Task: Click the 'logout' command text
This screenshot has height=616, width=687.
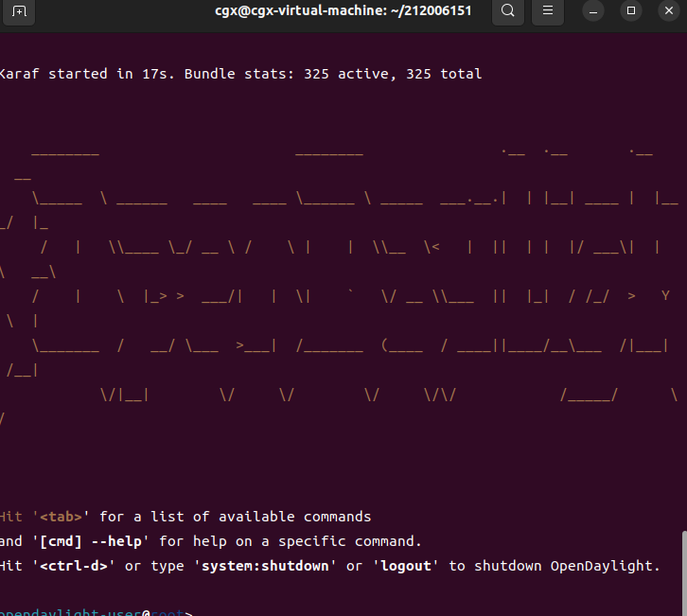Action: [406, 566]
